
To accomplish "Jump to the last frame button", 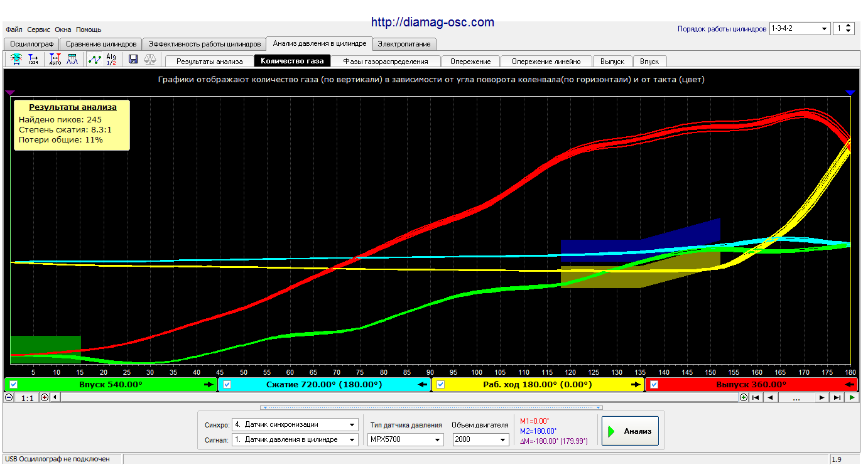I will (837, 397).
